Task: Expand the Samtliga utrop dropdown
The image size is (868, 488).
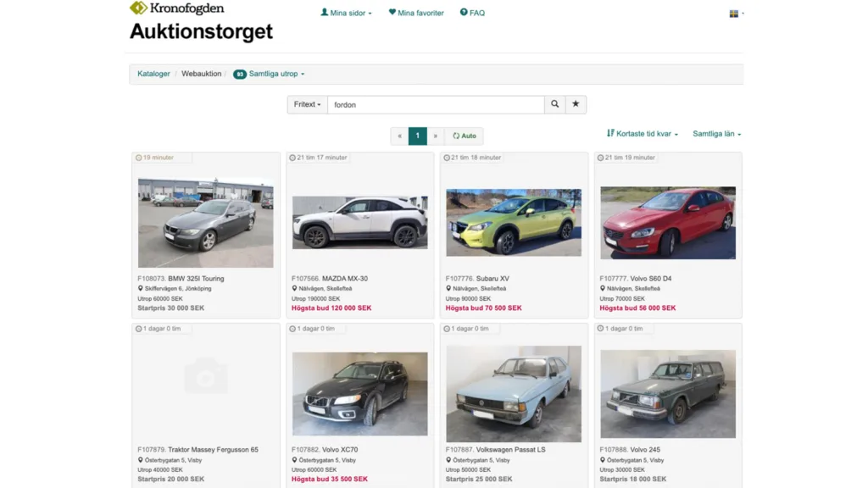Action: (x=269, y=74)
